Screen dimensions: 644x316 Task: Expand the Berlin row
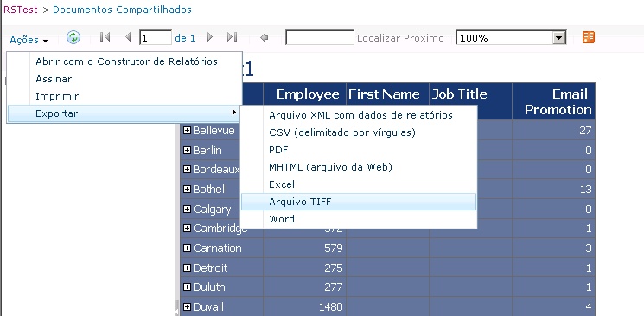coord(187,150)
